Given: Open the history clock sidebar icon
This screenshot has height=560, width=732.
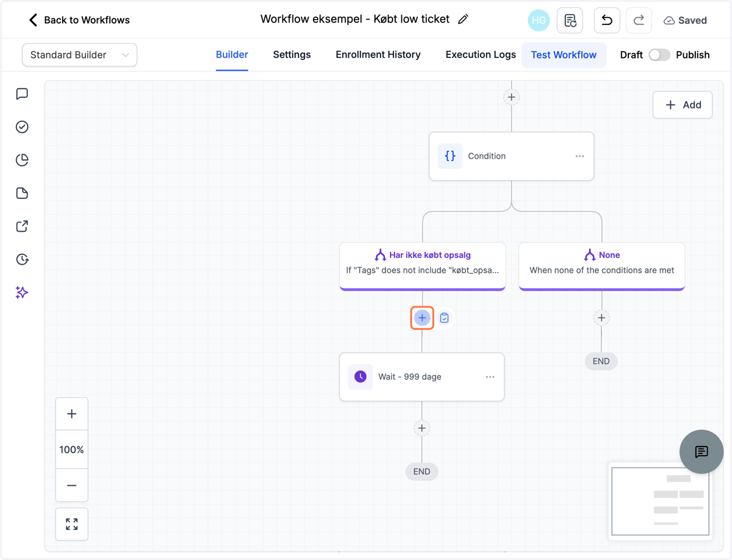Looking at the screenshot, I should click(22, 259).
